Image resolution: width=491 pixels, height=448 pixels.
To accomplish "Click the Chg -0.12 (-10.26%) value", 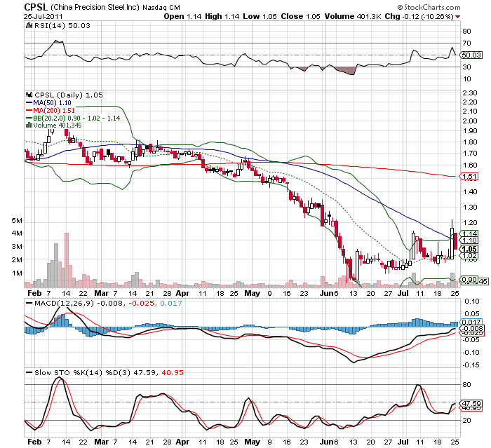I will coord(419,16).
